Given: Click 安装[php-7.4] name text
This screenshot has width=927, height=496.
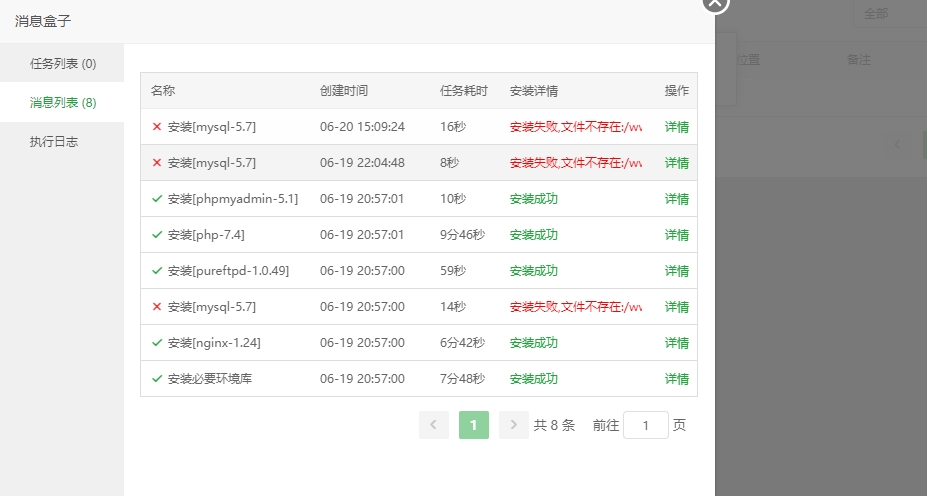Looking at the screenshot, I should (x=206, y=235).
